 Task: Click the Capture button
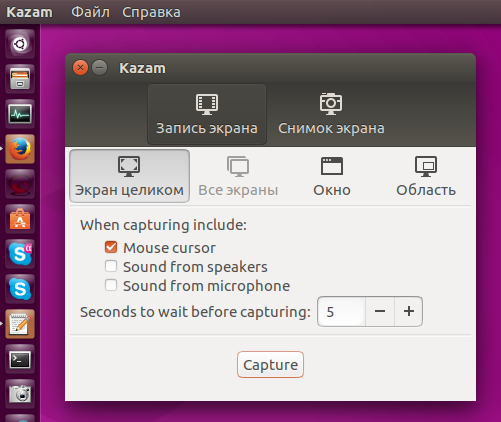[x=270, y=365]
